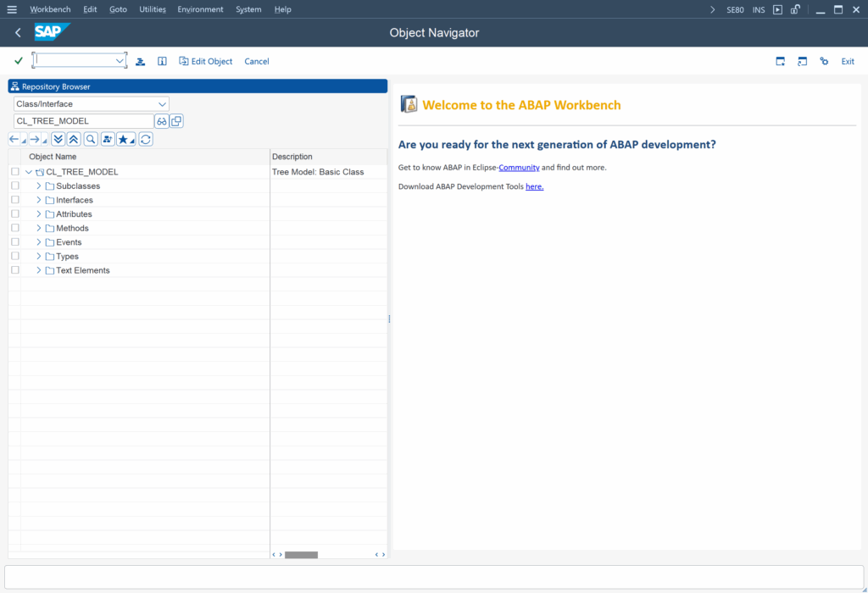Screen dimensions: 868x593
Task: Check the box for Events row
Action: pos(15,241)
